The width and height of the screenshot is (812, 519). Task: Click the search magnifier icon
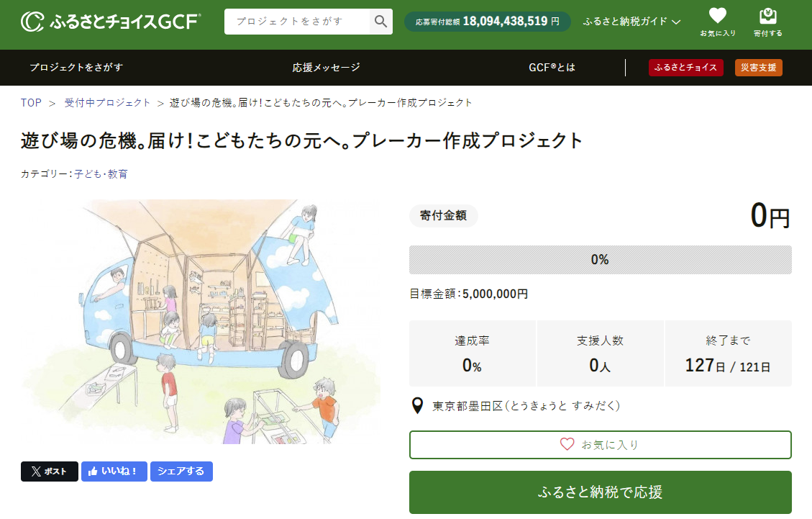tap(380, 22)
